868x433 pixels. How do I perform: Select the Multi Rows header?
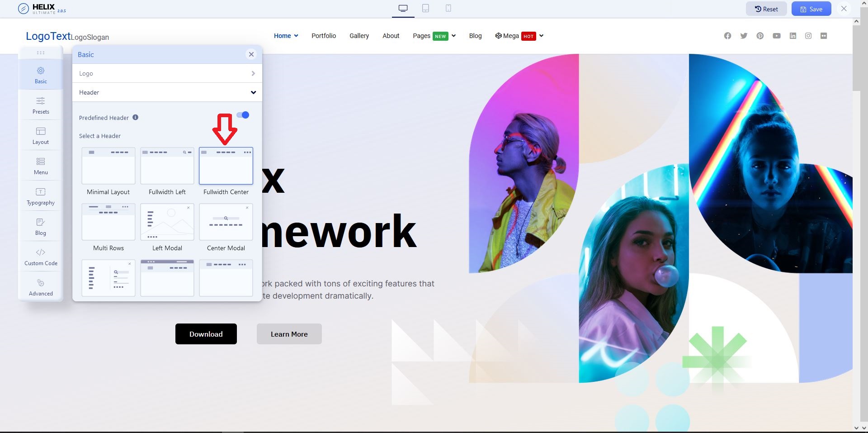[x=108, y=222]
